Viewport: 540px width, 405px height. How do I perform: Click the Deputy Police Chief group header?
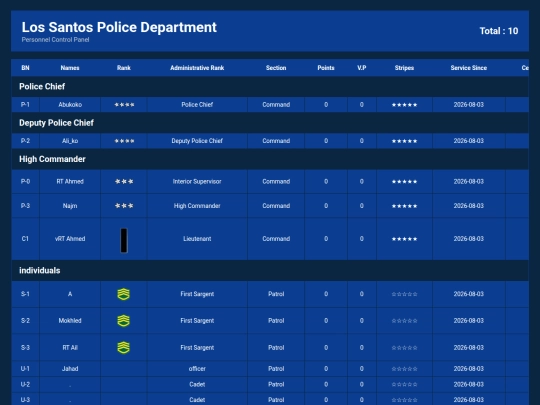coord(270,123)
